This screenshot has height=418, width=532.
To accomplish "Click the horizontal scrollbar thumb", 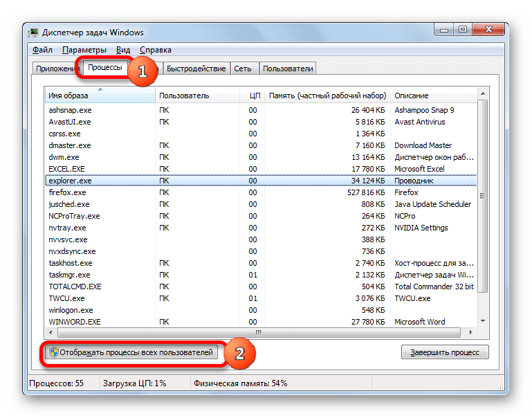I will (x=259, y=332).
